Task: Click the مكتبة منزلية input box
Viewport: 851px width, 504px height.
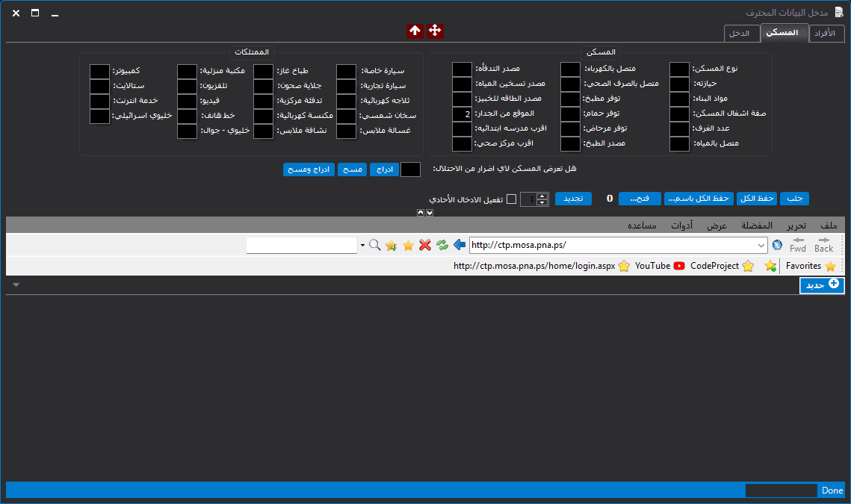Action: (187, 71)
